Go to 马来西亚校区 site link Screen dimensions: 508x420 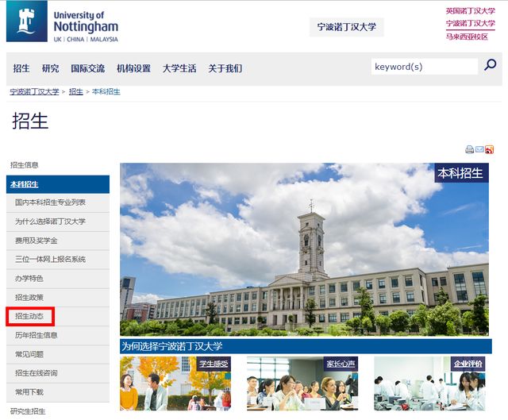pyautogui.click(x=467, y=37)
